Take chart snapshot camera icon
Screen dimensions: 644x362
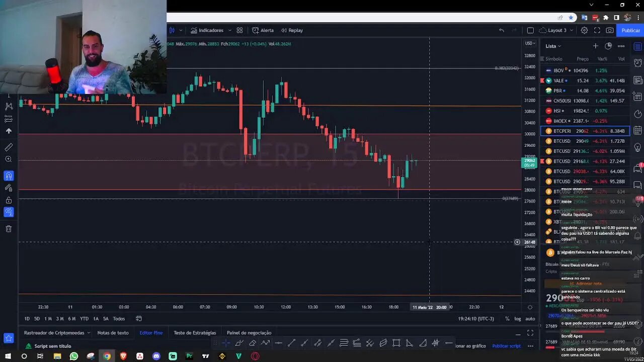pos(610,30)
